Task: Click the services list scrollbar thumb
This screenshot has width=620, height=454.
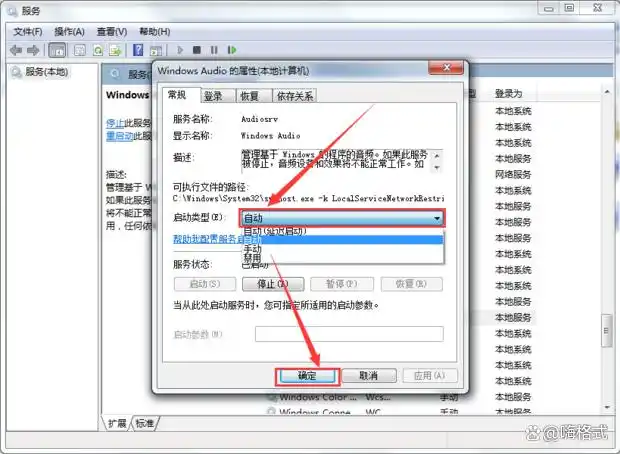Action: click(607, 331)
